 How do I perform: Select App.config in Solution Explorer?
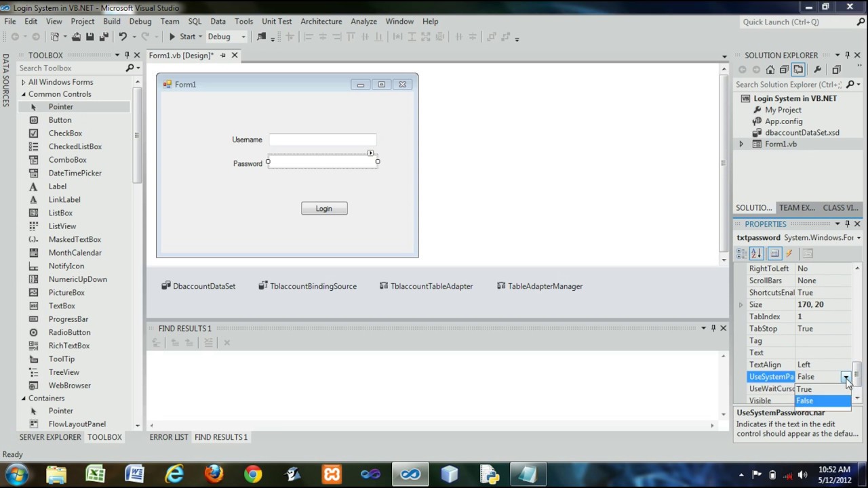click(x=783, y=121)
